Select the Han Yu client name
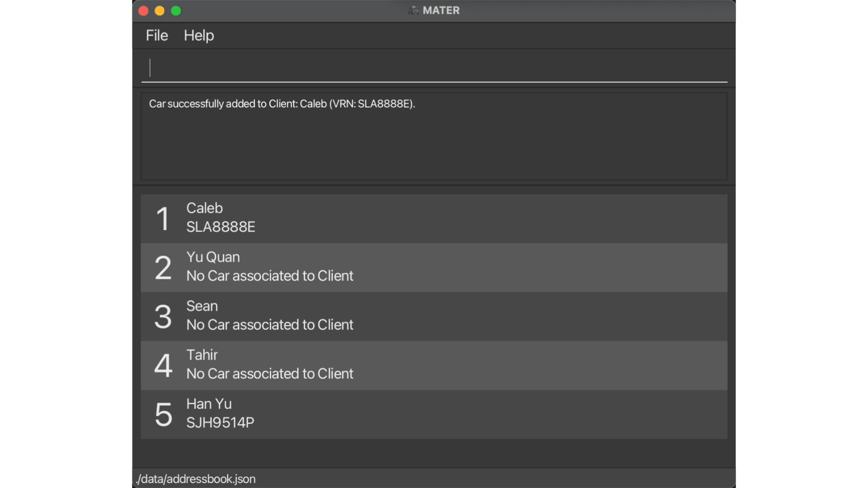 209,404
